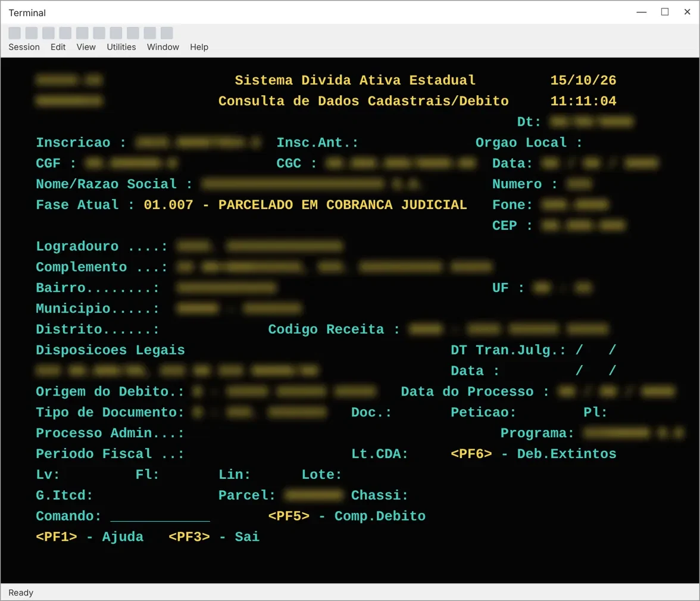The height and width of the screenshot is (601, 700).
Task: Click the <PF5> Comp.Debito key label
Action: pyautogui.click(x=347, y=516)
